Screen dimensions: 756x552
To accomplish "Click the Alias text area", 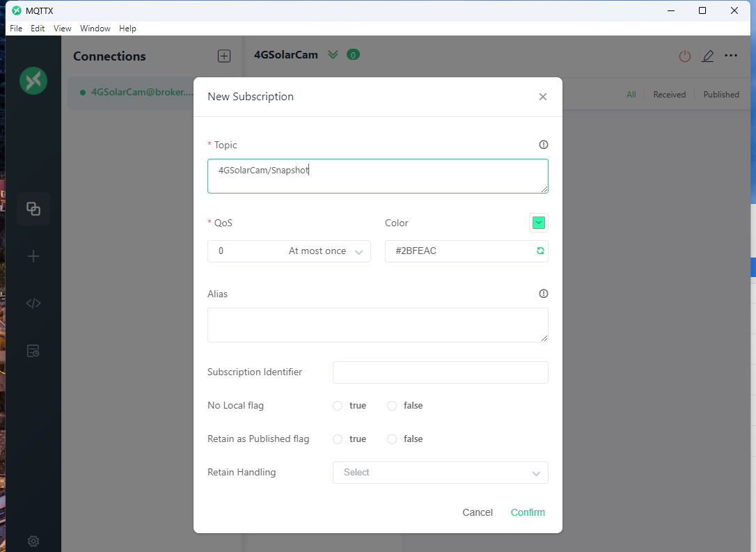I will (x=377, y=325).
